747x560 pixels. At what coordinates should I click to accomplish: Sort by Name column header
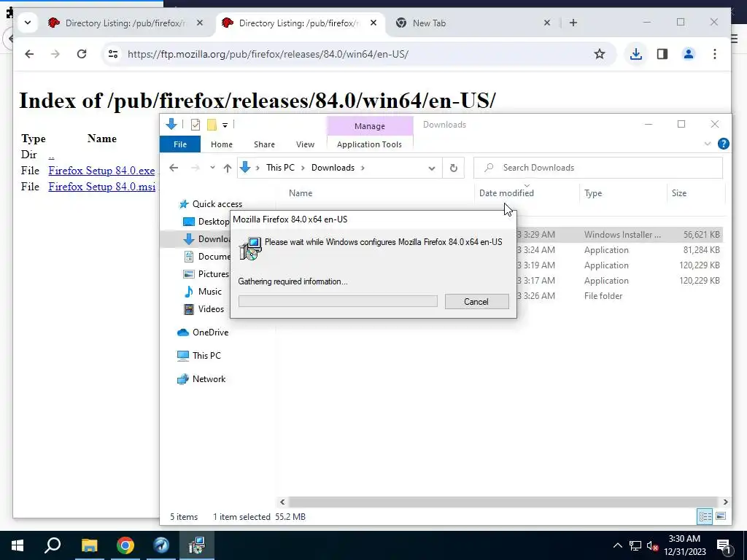coord(301,192)
